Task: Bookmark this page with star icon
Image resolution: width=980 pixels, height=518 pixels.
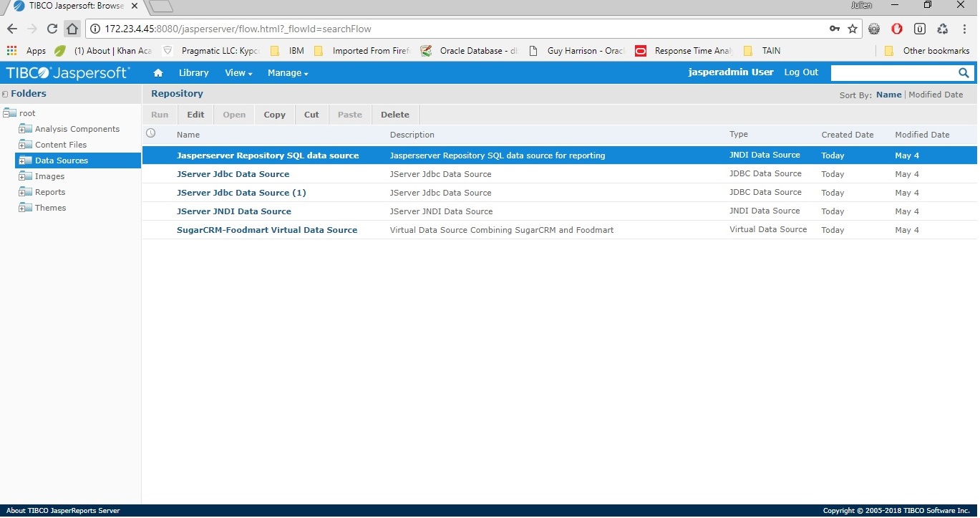Action: (853, 29)
